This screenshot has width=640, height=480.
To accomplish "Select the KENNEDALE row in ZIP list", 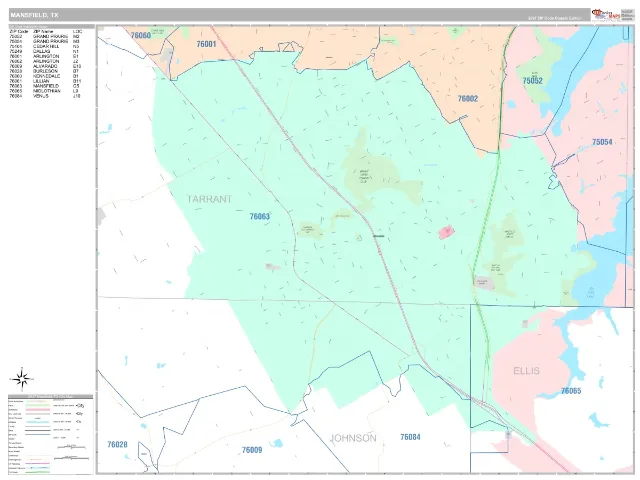I will point(45,76).
